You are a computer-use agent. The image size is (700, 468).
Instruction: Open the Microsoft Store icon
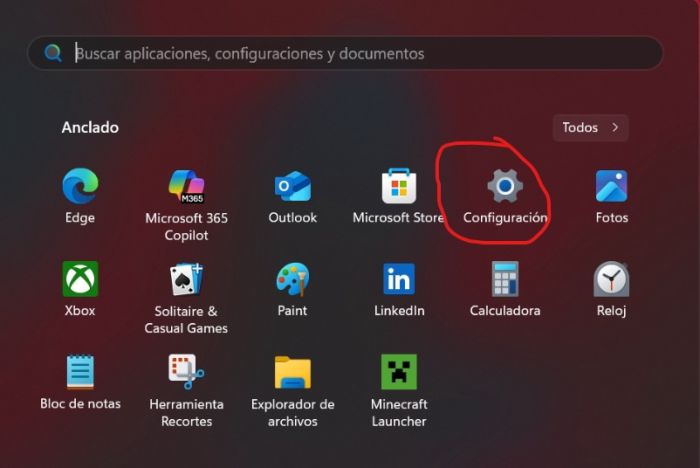point(398,187)
